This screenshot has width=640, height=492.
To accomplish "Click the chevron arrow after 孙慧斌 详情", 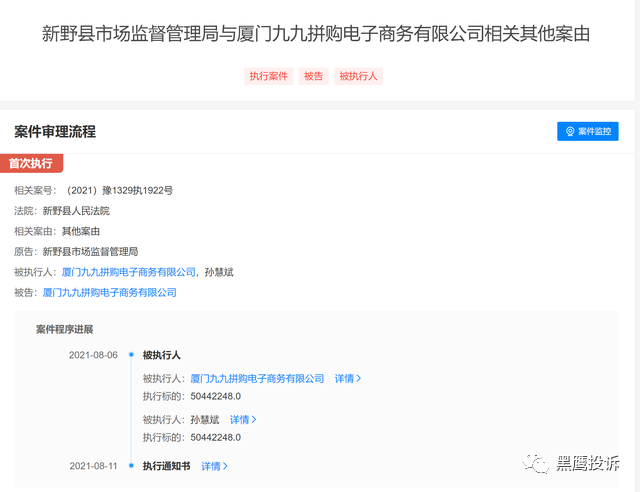I will pos(253,420).
